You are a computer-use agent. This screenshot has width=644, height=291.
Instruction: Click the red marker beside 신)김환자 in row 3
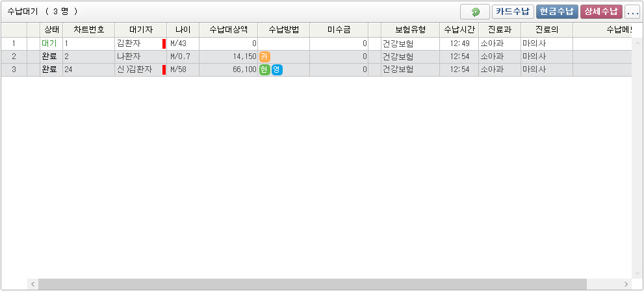164,70
